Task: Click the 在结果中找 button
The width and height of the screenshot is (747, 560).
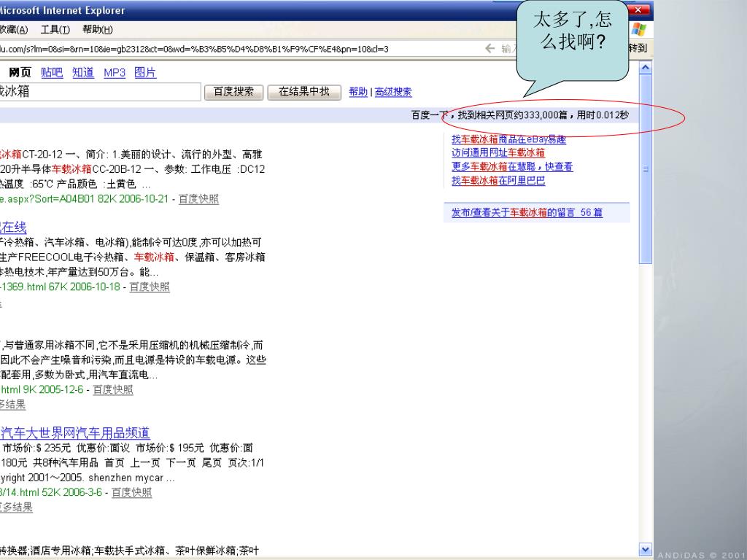Action: coord(304,92)
